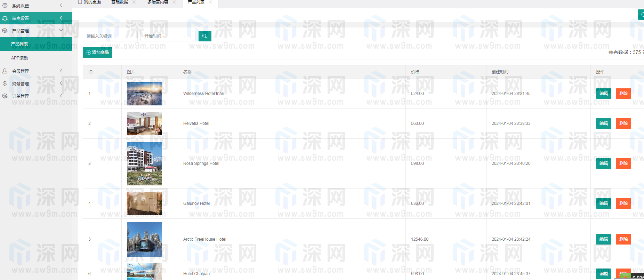Click the 会员管理 user icon

coord(5,71)
